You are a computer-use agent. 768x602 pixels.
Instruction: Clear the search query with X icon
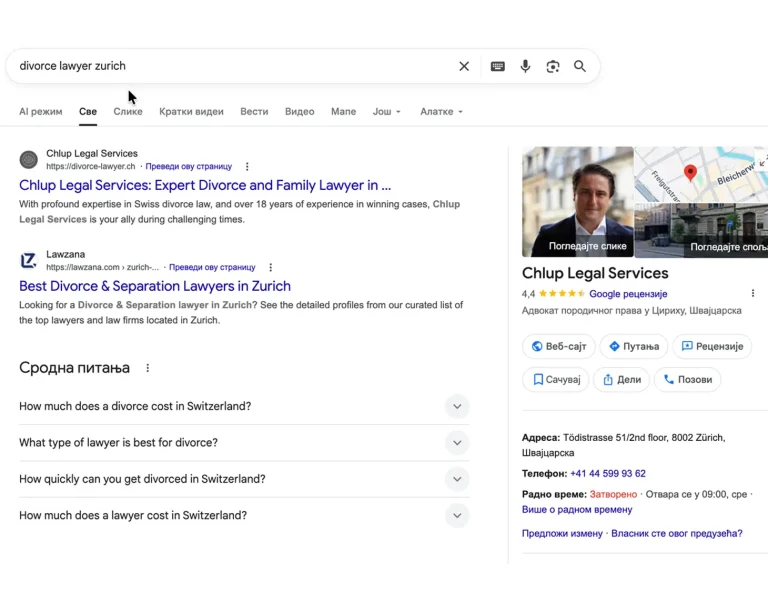[x=464, y=66]
